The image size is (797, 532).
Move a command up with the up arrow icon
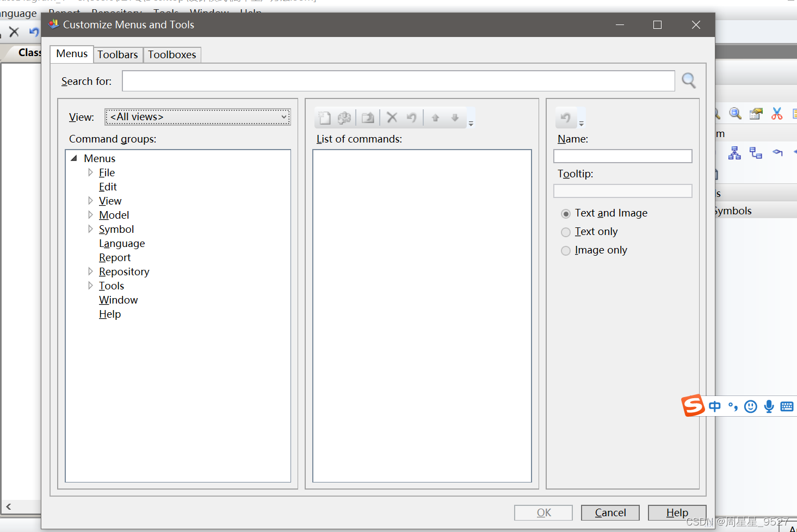[x=435, y=117]
